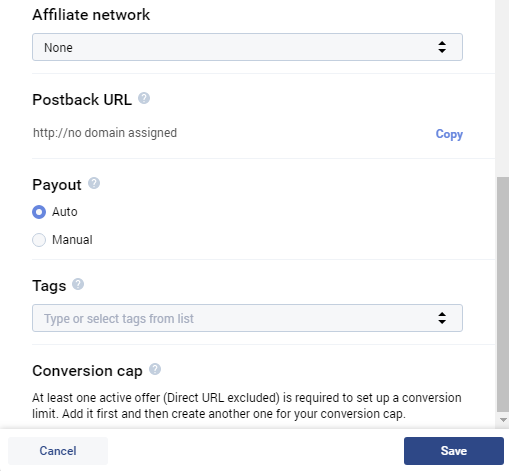Open the Conversion cap help icon

click(155, 369)
